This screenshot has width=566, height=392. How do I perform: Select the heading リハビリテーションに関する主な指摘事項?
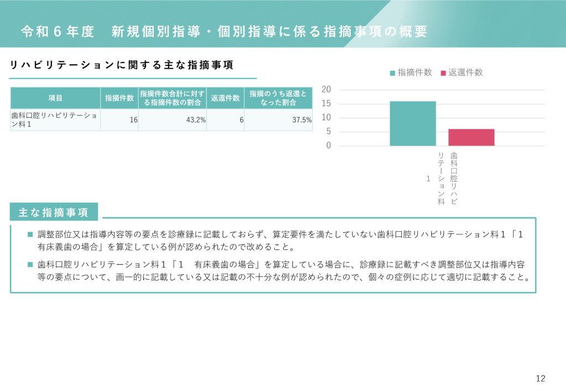point(122,65)
